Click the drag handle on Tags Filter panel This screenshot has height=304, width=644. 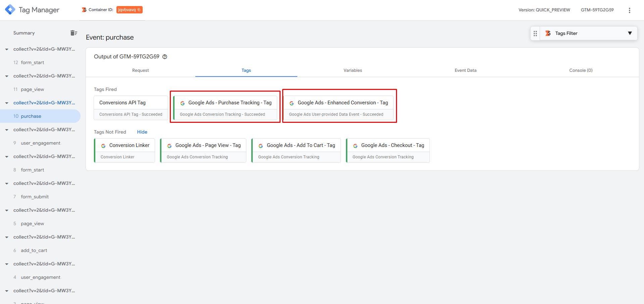[x=535, y=34]
